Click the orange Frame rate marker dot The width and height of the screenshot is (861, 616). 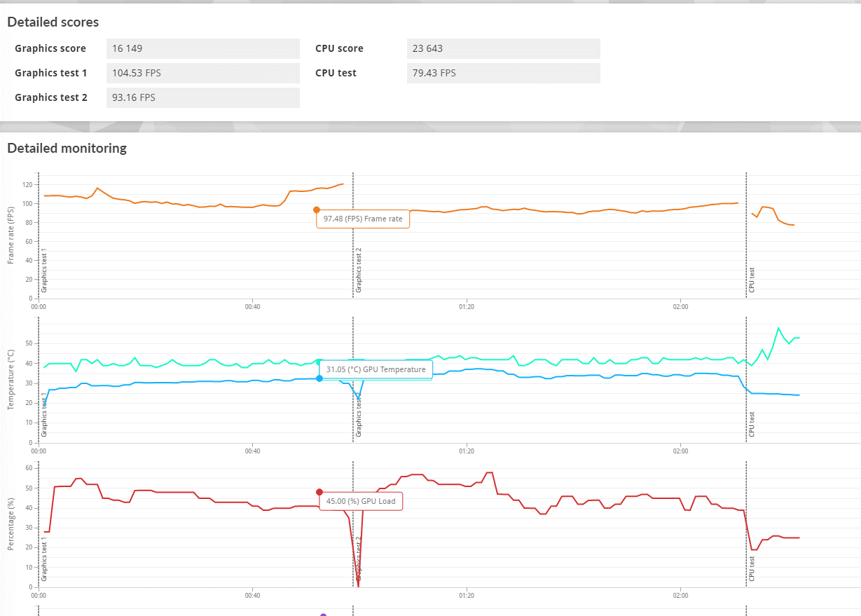[317, 209]
